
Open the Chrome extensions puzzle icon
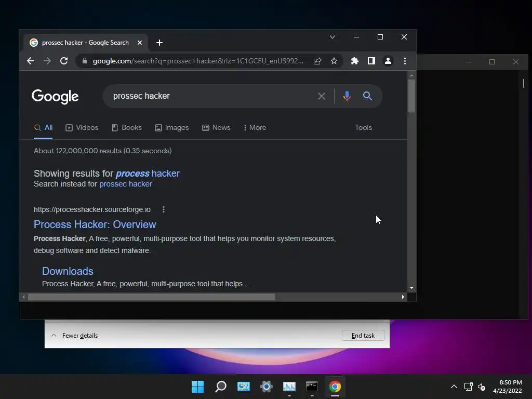[354, 61]
